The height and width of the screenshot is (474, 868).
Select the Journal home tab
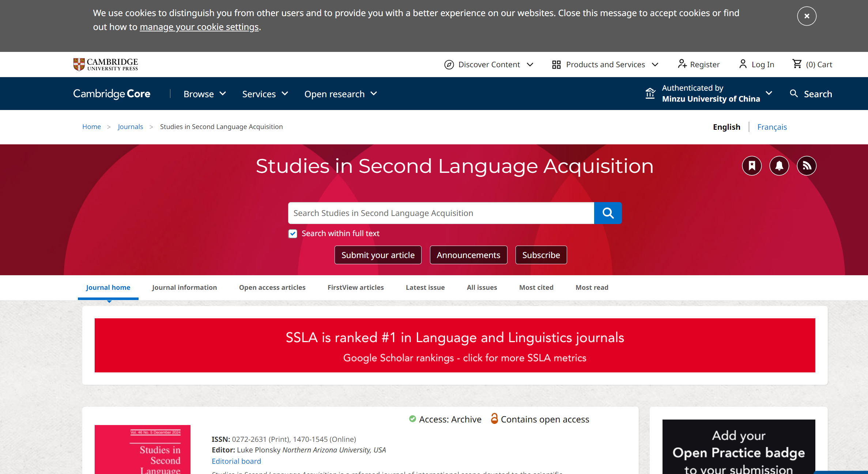108,288
